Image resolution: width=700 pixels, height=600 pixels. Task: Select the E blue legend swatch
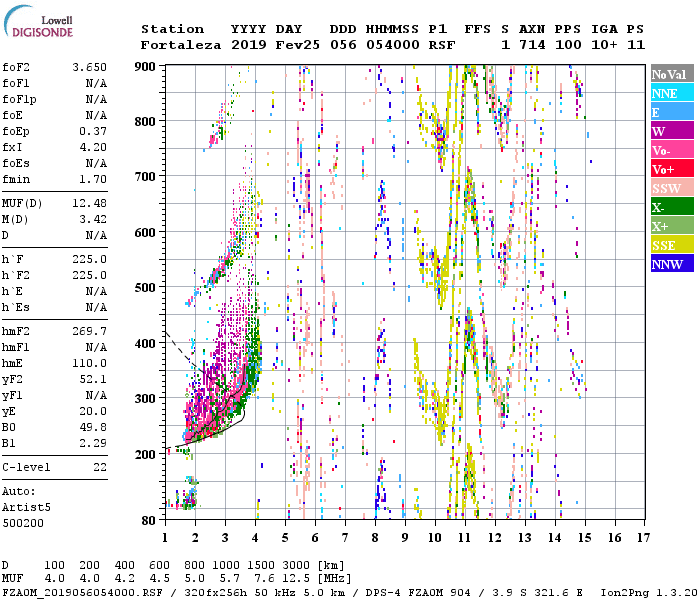click(x=672, y=112)
